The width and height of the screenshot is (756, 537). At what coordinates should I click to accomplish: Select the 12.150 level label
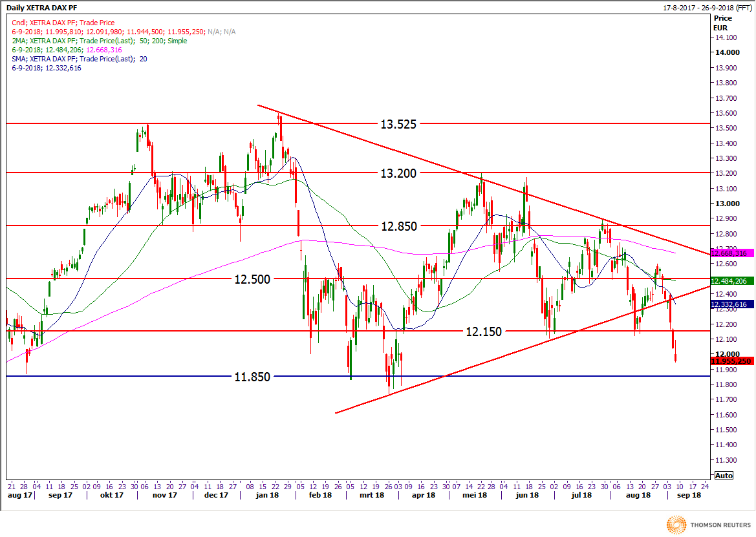[484, 332]
